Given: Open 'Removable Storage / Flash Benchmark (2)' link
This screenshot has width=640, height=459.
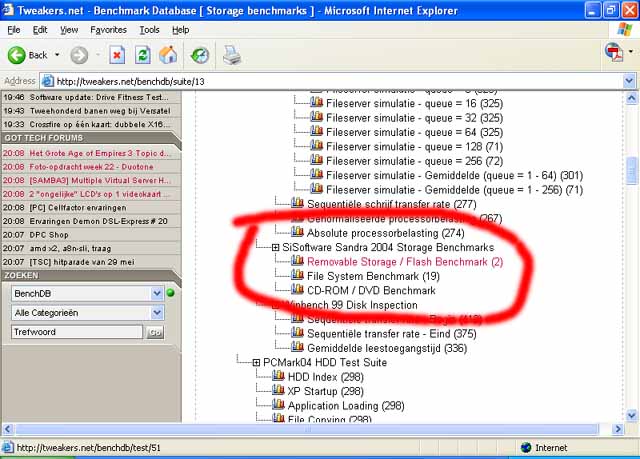Looking at the screenshot, I should (405, 262).
